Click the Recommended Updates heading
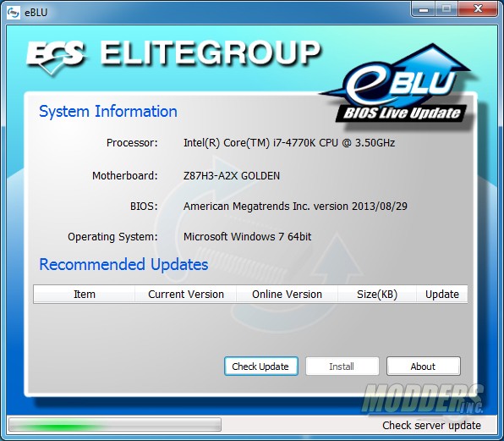The width and height of the screenshot is (504, 441). point(123,264)
